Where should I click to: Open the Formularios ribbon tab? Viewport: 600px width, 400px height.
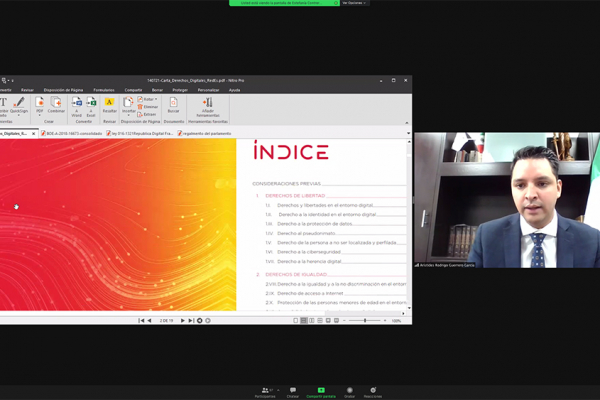pyautogui.click(x=104, y=90)
